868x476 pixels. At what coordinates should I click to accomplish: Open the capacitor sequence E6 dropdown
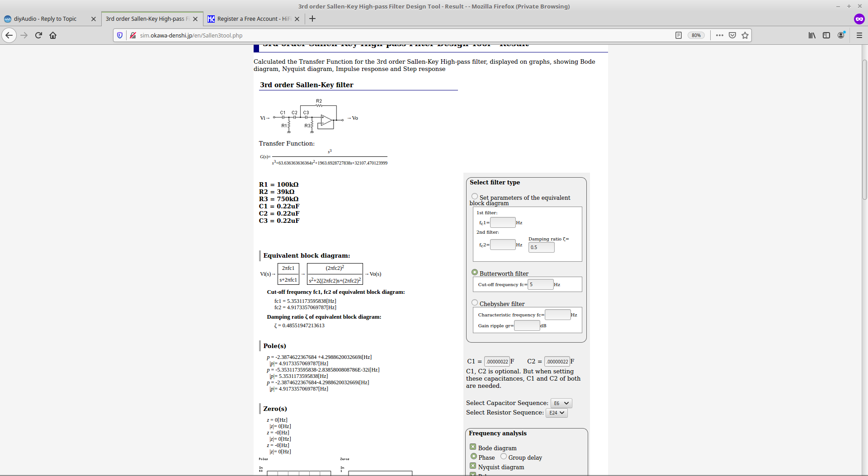click(x=561, y=403)
